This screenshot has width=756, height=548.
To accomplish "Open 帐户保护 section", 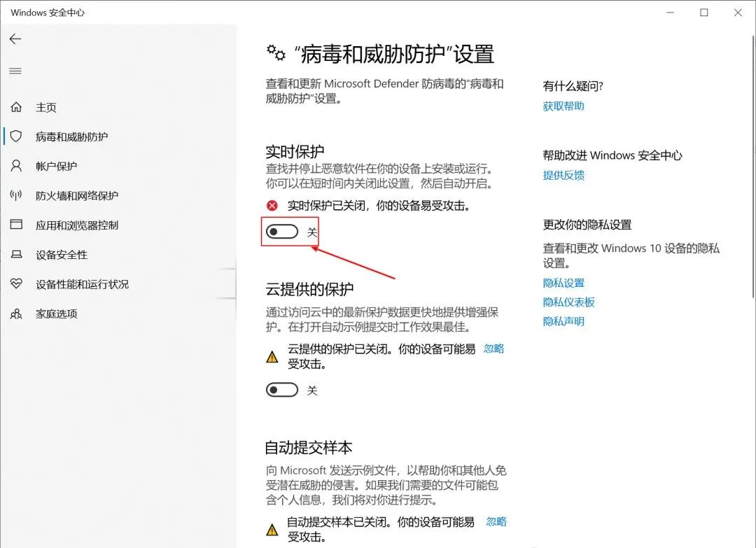I will click(x=57, y=167).
